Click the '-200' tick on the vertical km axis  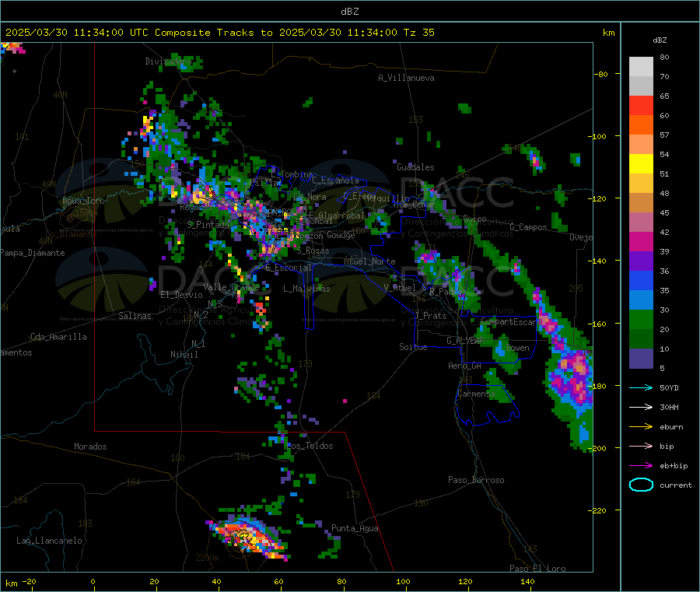pyautogui.click(x=597, y=448)
